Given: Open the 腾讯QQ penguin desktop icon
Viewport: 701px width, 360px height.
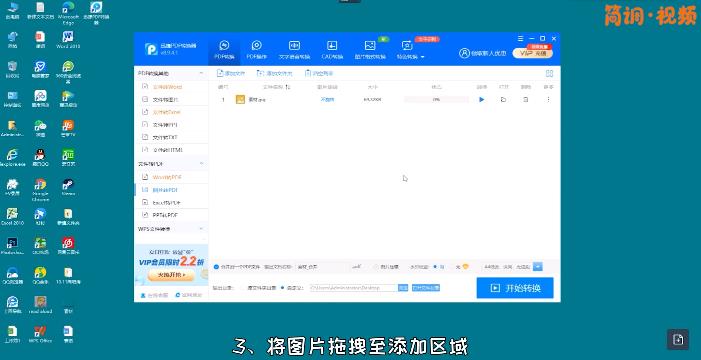Looking at the screenshot, I should pyautogui.click(x=40, y=157).
